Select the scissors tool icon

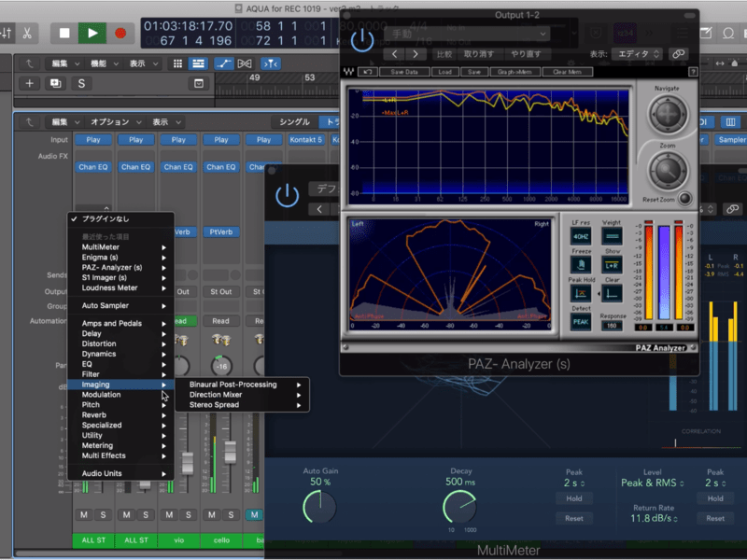[x=26, y=33]
